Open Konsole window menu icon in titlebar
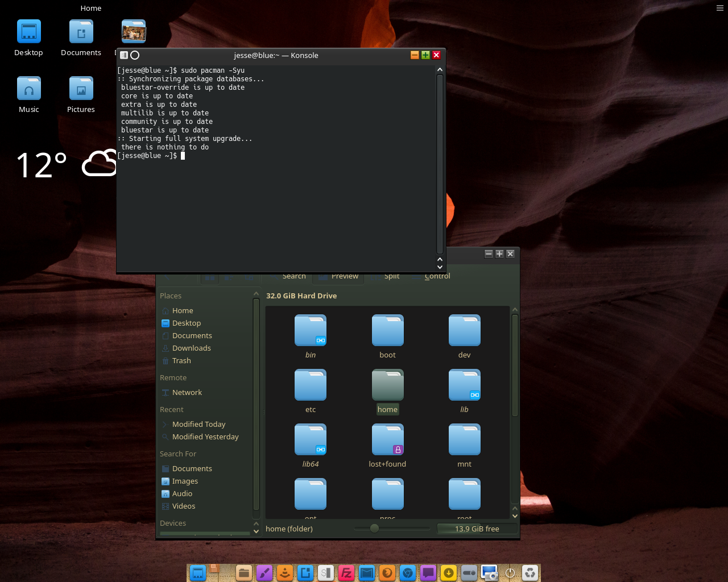 (x=124, y=55)
